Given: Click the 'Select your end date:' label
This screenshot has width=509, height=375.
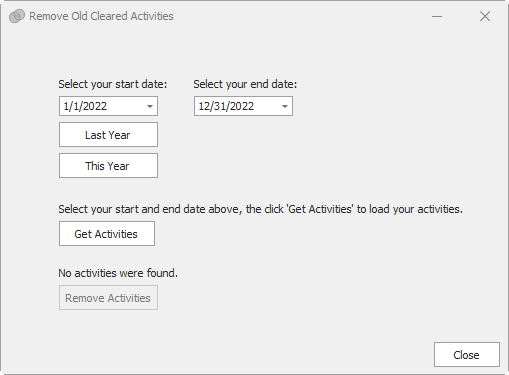Looking at the screenshot, I should [245, 84].
